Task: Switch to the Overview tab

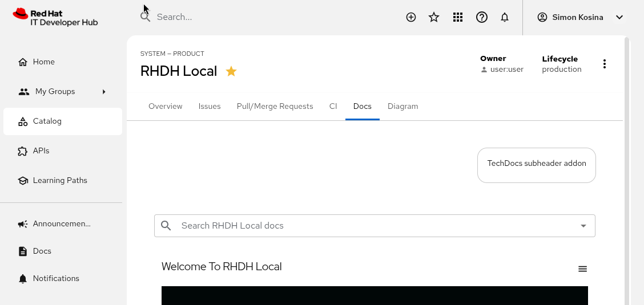Action: 166,106
